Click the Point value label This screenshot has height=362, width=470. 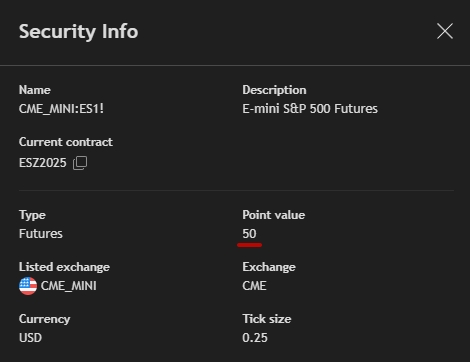pyautogui.click(x=274, y=215)
